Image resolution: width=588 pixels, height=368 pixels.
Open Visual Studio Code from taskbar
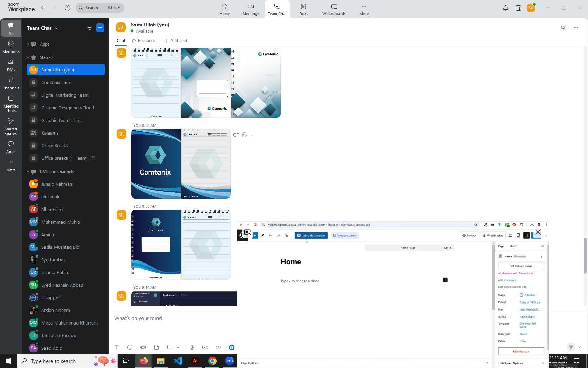point(178,361)
